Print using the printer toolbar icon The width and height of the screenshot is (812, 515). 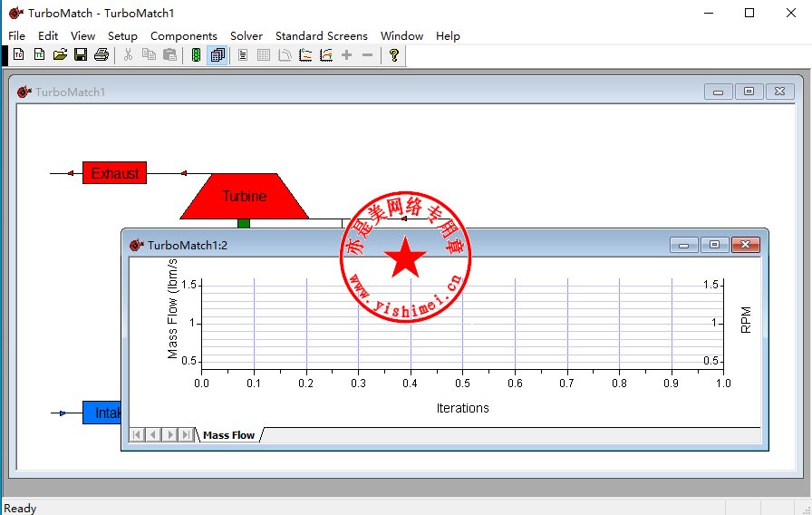(101, 54)
